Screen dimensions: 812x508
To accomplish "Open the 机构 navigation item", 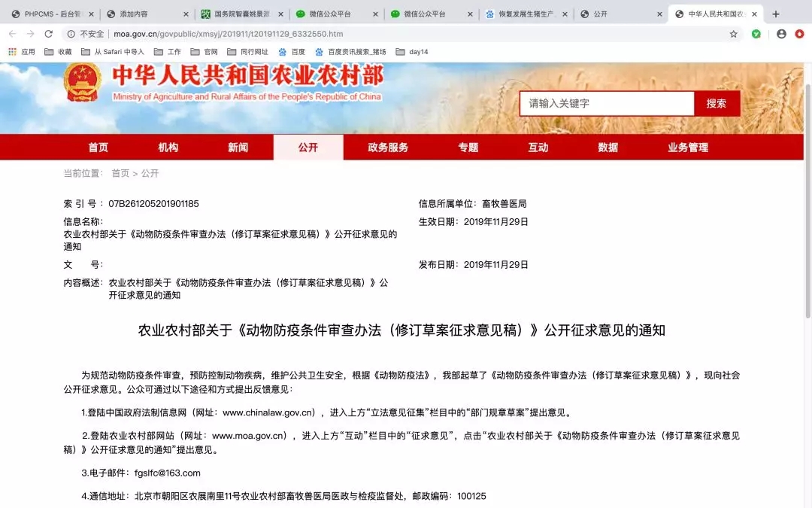I will (x=168, y=148).
